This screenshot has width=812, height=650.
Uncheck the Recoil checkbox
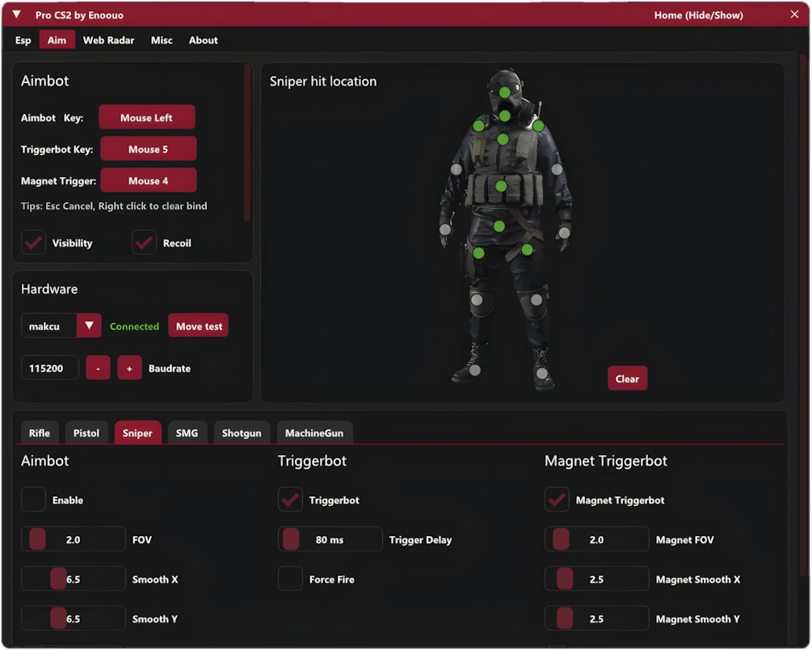point(144,243)
